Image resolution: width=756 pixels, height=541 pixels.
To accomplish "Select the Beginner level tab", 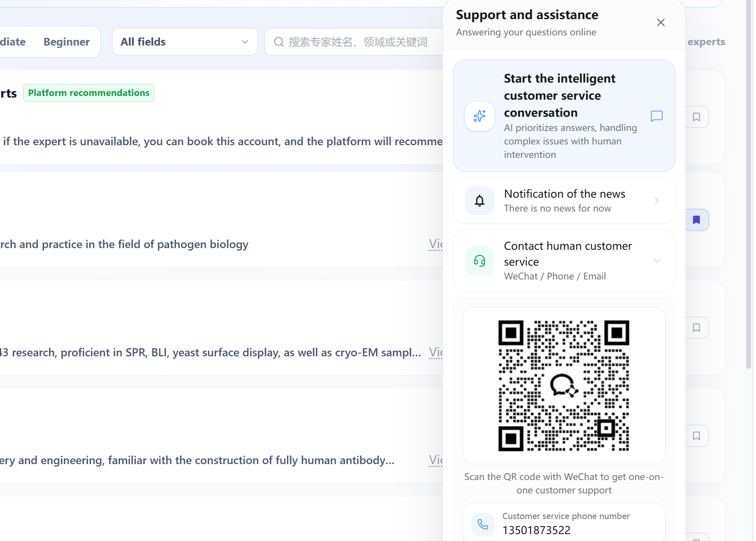I will pos(67,42).
